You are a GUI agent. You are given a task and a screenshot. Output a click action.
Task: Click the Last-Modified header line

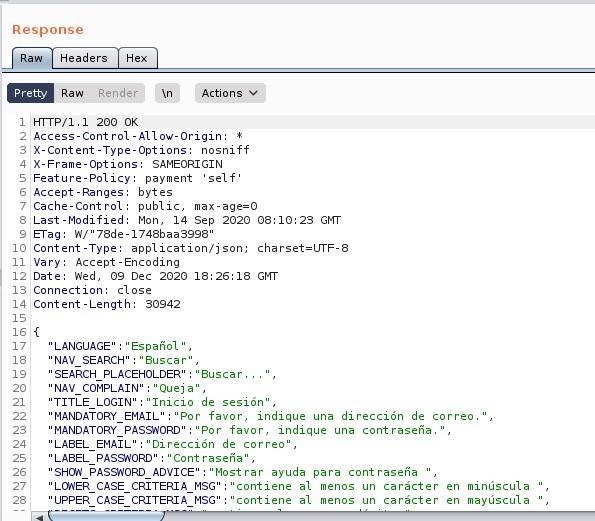point(187,220)
